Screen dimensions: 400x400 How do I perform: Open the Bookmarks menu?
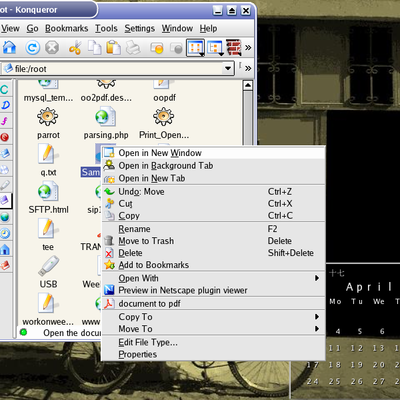67,29
